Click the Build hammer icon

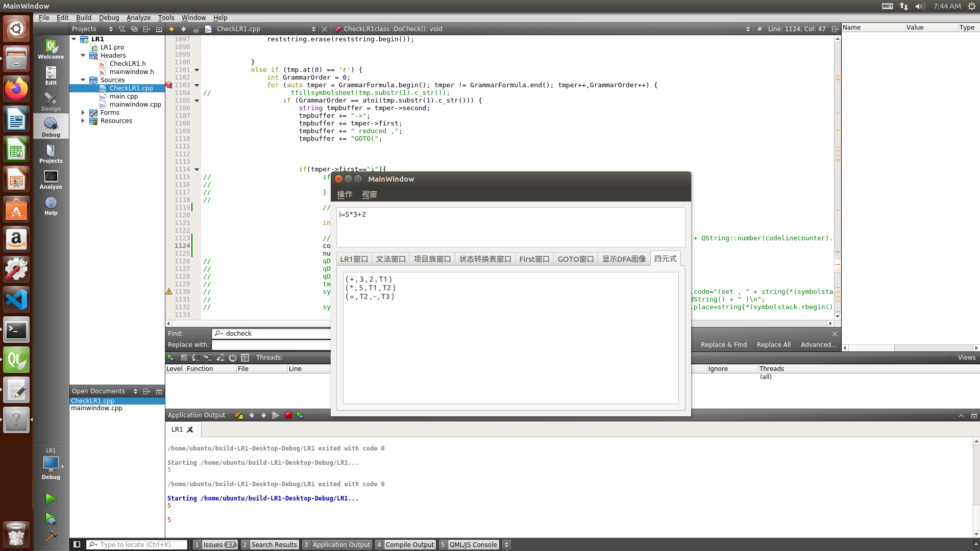pyautogui.click(x=51, y=537)
